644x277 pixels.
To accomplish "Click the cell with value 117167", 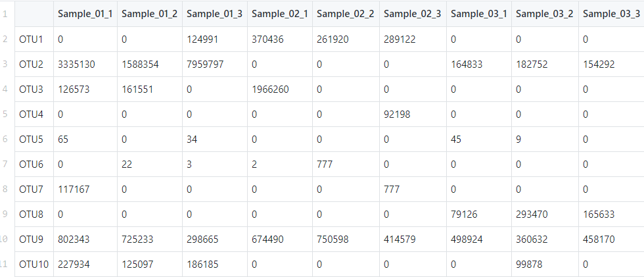I will point(85,189).
